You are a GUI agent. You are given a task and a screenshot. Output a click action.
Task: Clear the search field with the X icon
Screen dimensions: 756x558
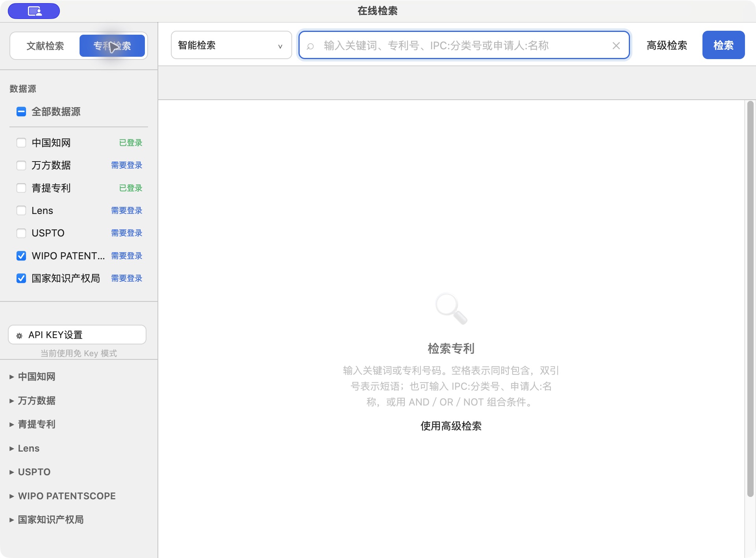[616, 46]
